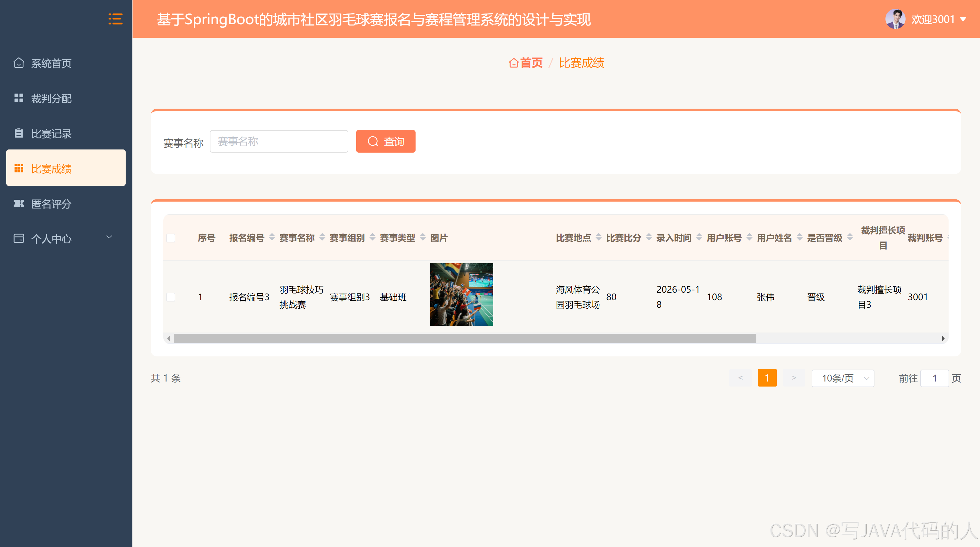Click the 羽毛球技巧挑战赛 cell
Image resolution: width=980 pixels, height=547 pixels.
point(301,297)
